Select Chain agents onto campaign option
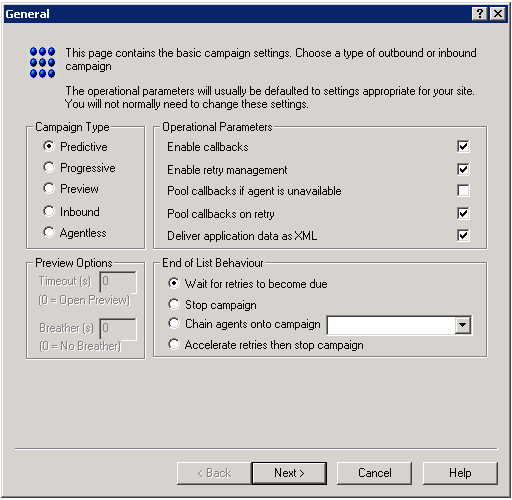512x500 pixels. click(x=174, y=323)
